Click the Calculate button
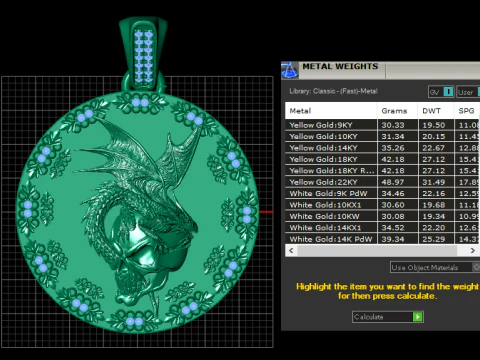The image size is (480, 360). pos(388,317)
